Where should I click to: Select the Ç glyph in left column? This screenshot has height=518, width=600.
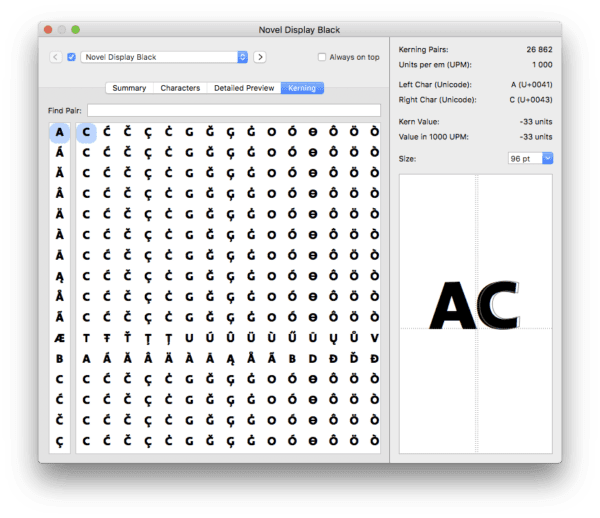click(59, 441)
